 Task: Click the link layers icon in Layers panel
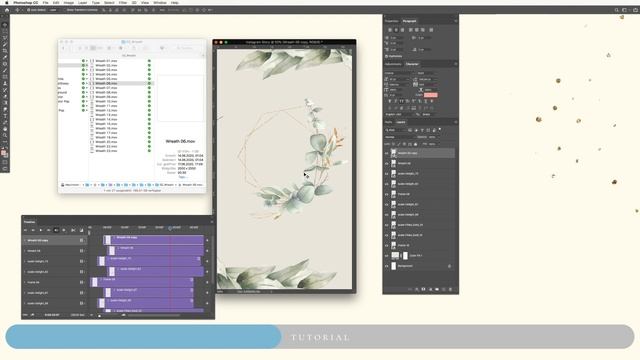[x=410, y=289]
